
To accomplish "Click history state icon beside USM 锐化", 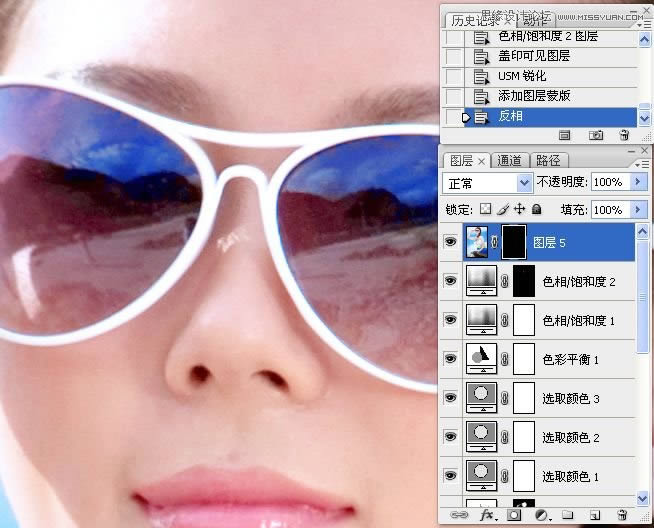I will (481, 77).
